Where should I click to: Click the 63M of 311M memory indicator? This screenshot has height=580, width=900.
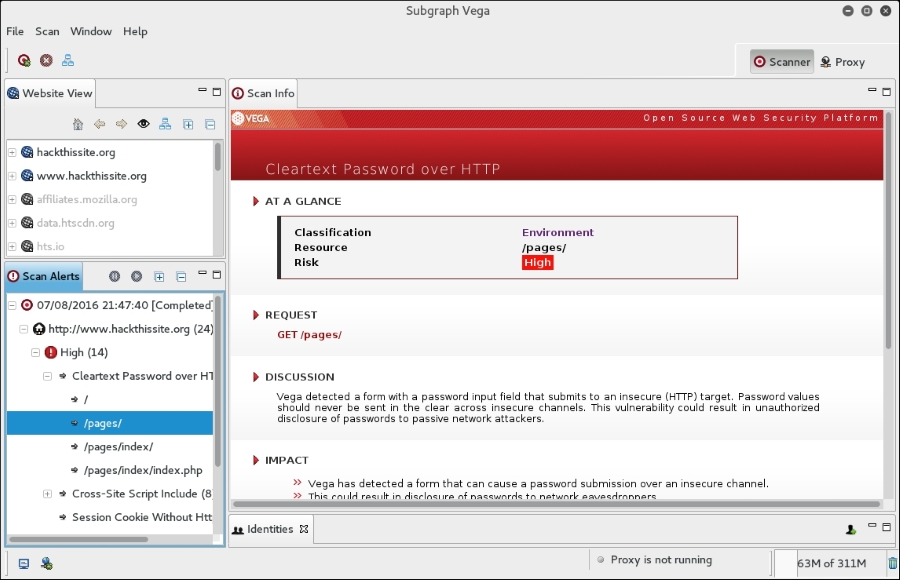831,563
